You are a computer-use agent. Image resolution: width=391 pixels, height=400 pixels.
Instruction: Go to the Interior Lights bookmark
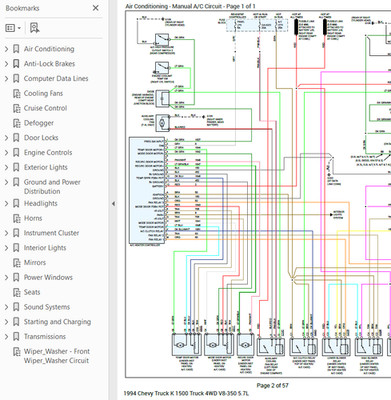[x=45, y=248]
